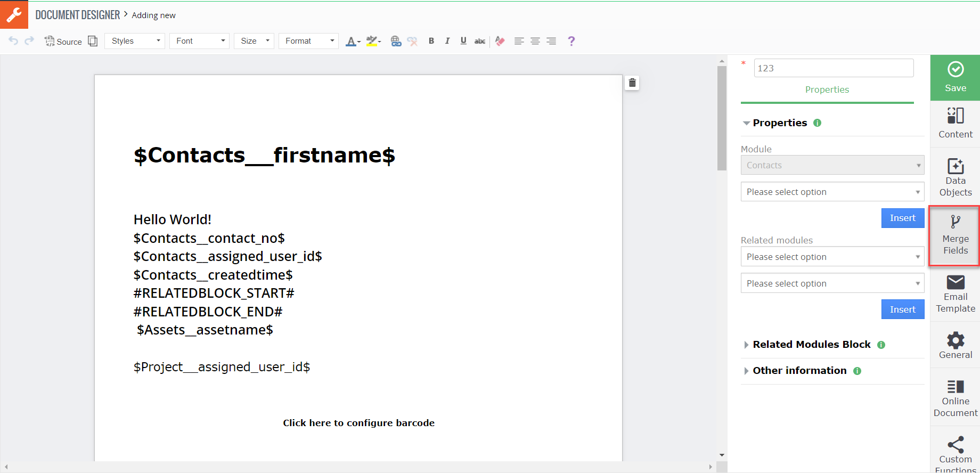Open the Content side panel
The height and width of the screenshot is (473, 980).
point(956,124)
